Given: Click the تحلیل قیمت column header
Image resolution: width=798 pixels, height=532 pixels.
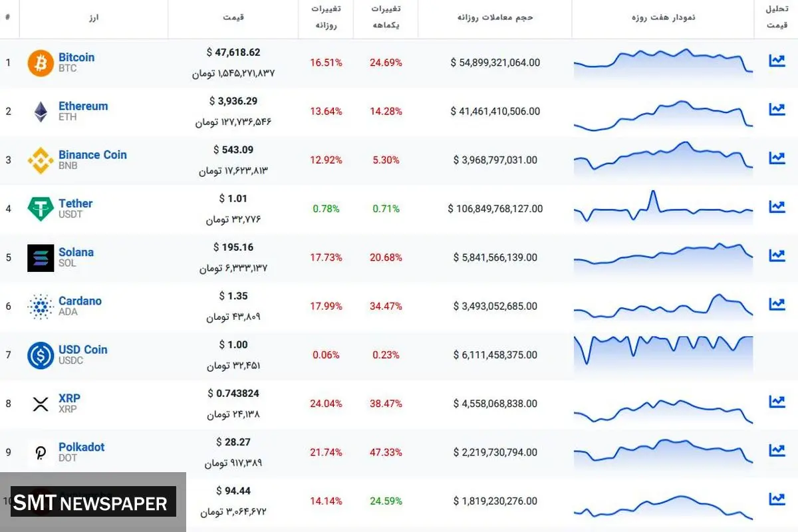Looking at the screenshot, I should pyautogui.click(x=776, y=17).
